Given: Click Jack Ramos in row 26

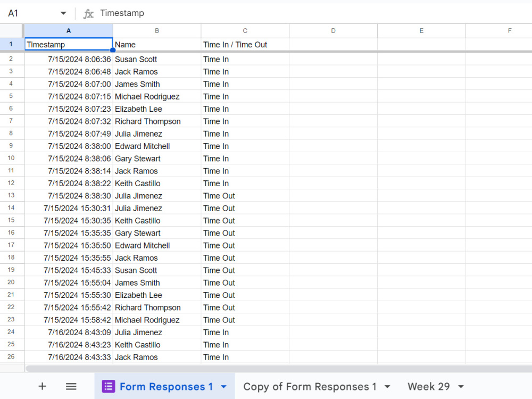Looking at the screenshot, I should (x=157, y=358).
